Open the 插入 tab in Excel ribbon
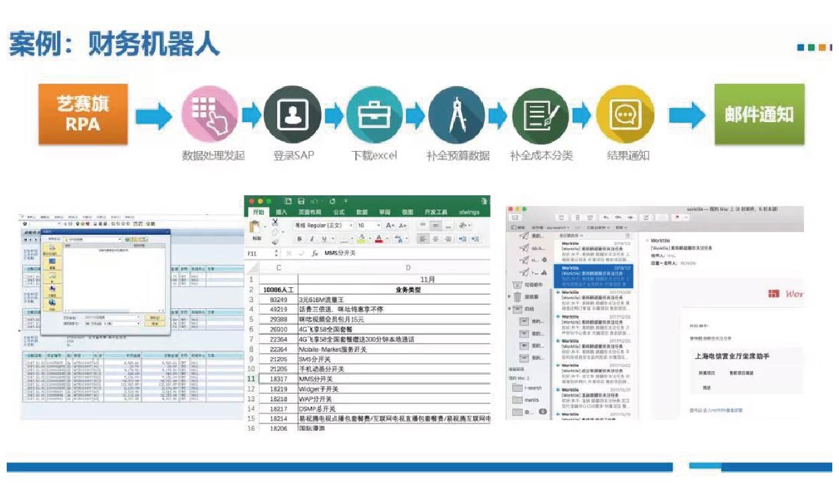The height and width of the screenshot is (504, 839). pos(281,212)
